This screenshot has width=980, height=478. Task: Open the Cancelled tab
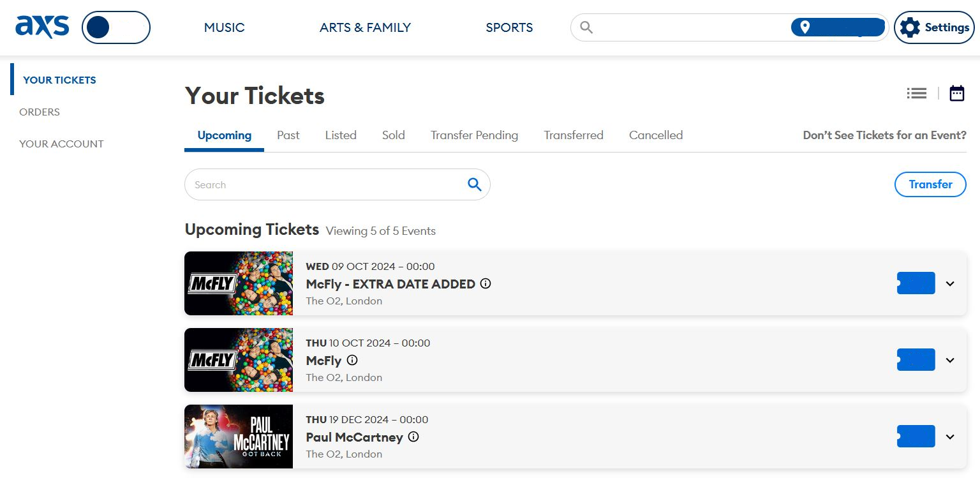pos(656,135)
